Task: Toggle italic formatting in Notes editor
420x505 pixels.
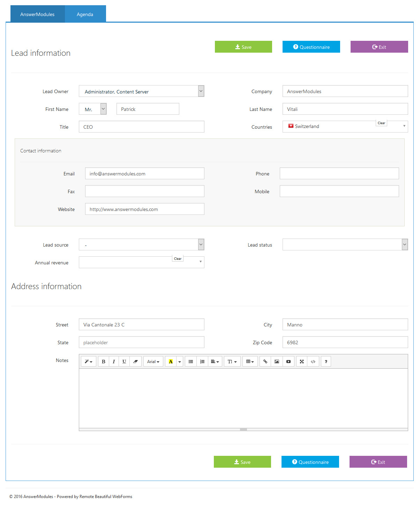Action: click(114, 362)
